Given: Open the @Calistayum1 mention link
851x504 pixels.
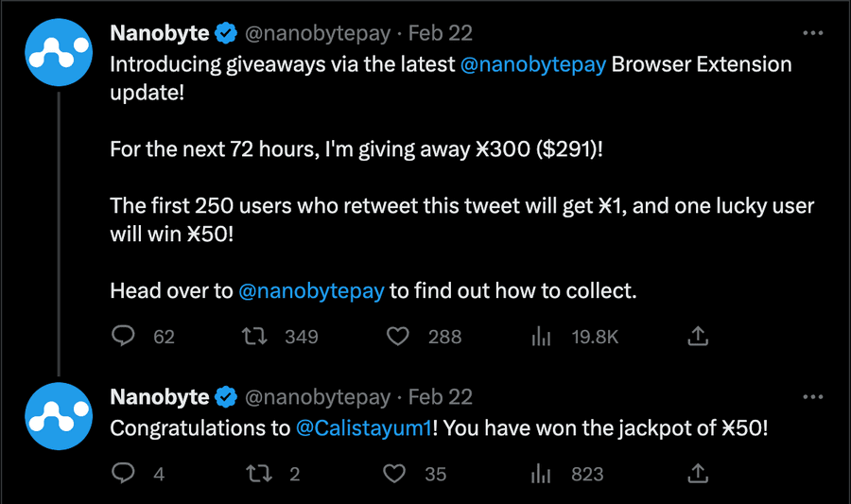Looking at the screenshot, I should tap(364, 428).
